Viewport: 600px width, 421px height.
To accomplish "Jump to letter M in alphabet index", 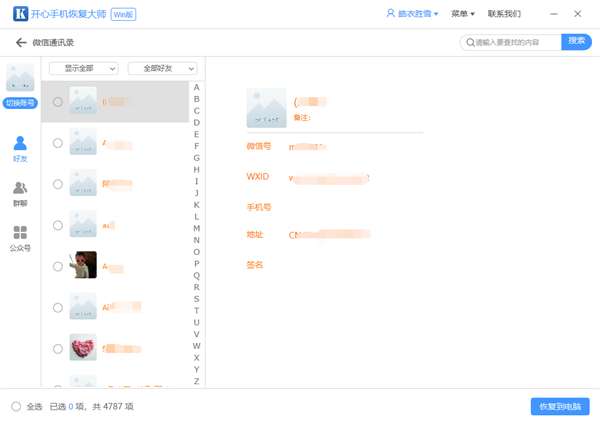I will click(x=196, y=228).
